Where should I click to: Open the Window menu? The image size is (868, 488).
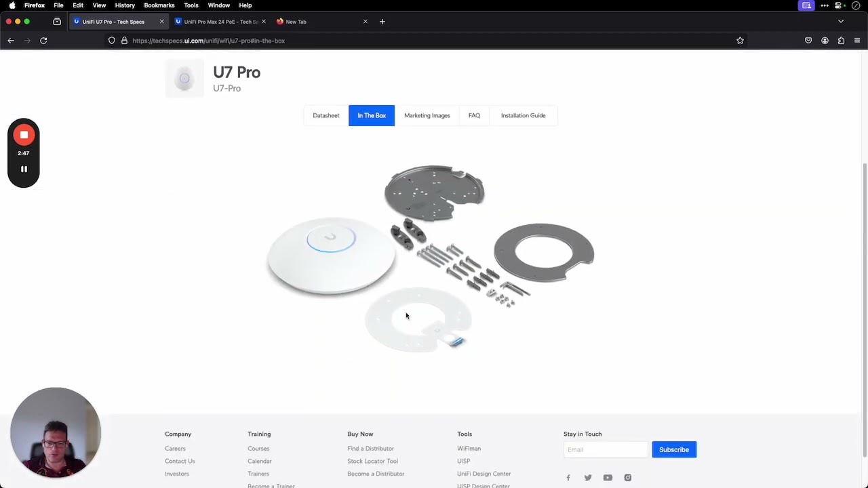[219, 5]
